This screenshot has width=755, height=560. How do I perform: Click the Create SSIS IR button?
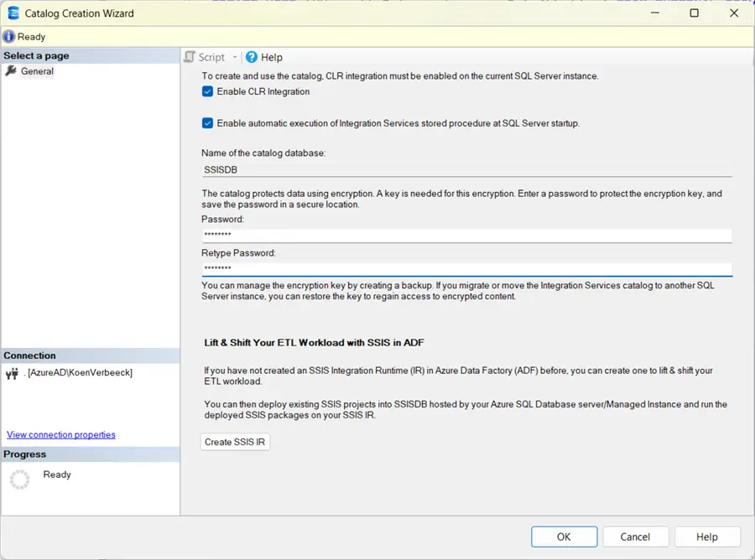pyautogui.click(x=235, y=442)
